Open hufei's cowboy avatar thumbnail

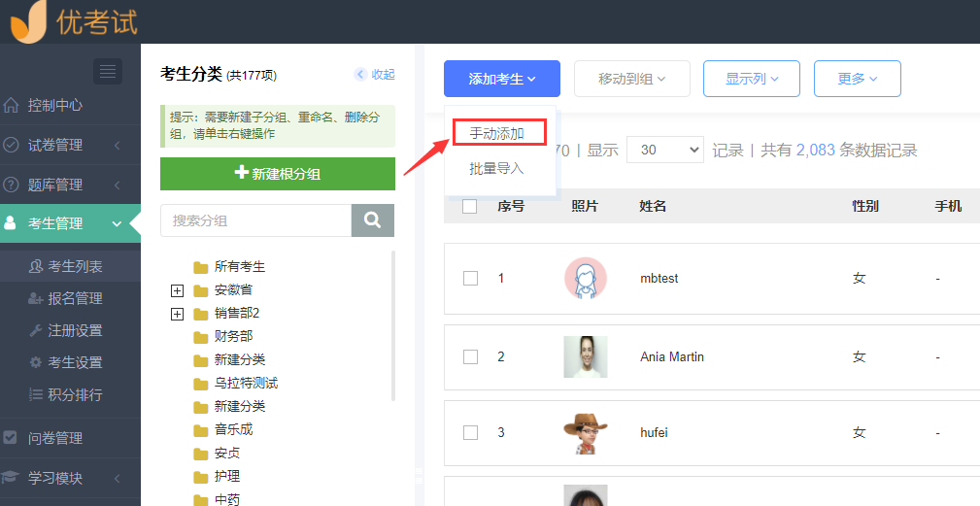click(x=585, y=433)
